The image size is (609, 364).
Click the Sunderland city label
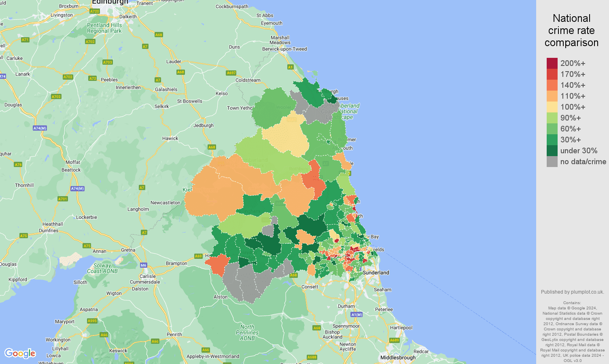[376, 273]
